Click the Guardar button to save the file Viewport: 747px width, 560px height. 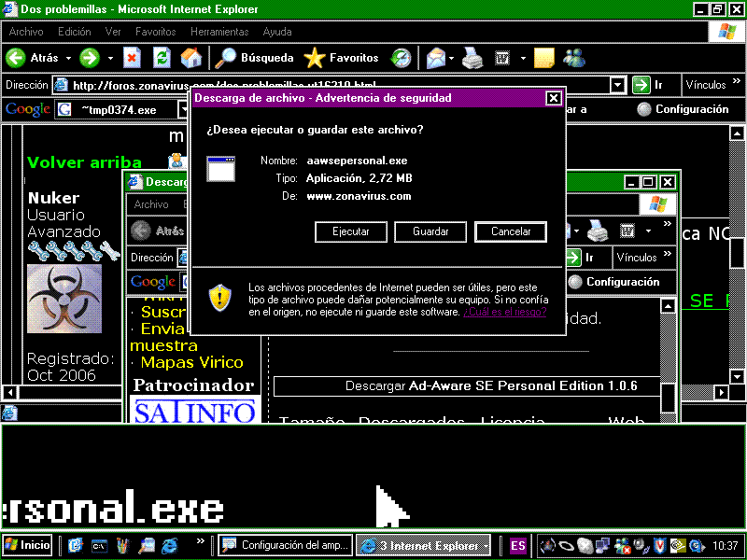pos(430,231)
